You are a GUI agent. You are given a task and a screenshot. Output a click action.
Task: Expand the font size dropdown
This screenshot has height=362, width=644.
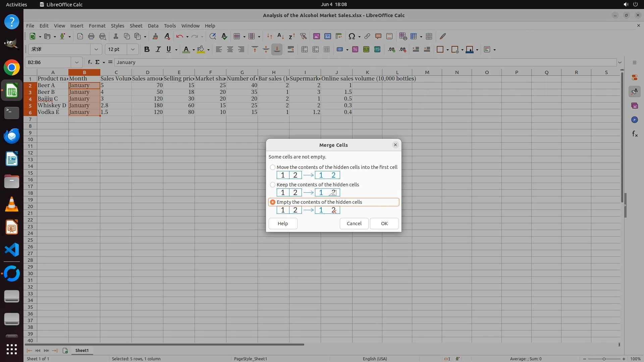coord(133,50)
